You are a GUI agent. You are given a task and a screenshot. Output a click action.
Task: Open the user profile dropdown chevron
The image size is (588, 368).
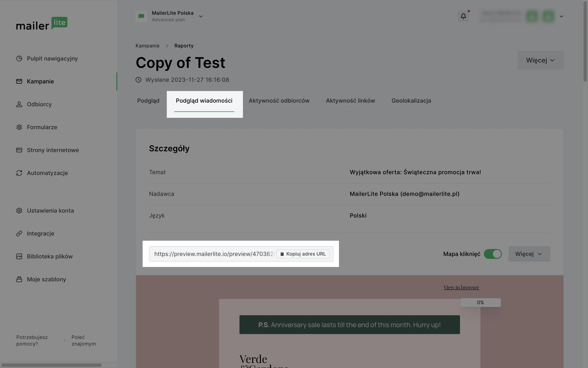[x=561, y=16]
